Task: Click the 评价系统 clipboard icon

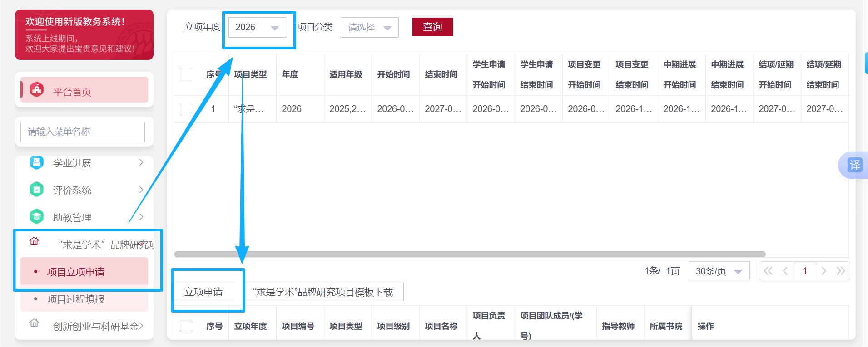Action: pos(36,190)
